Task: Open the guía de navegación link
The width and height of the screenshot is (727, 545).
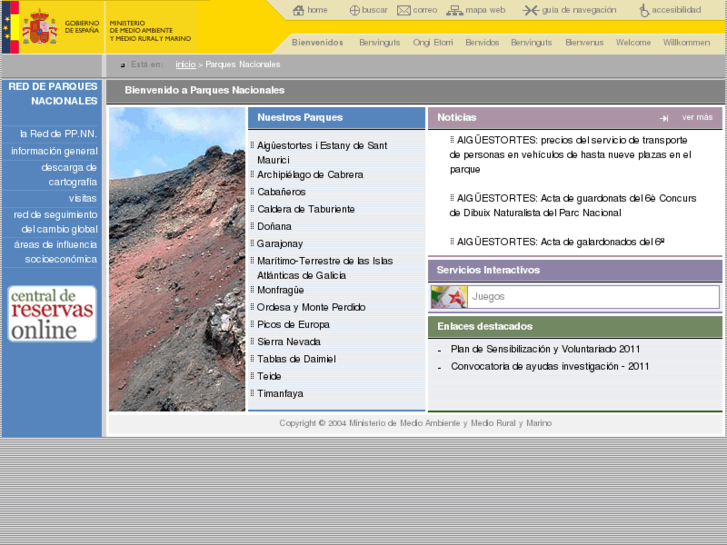Action: pyautogui.click(x=579, y=10)
